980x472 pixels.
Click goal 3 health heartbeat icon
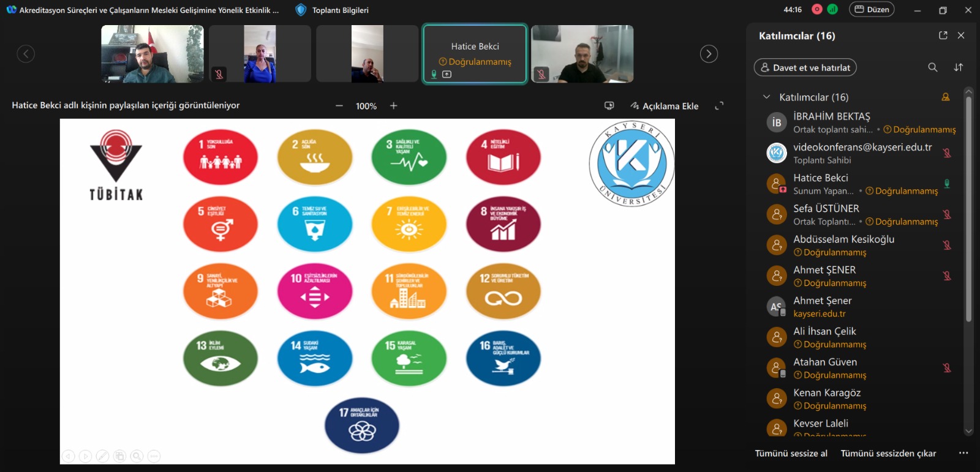[409, 157]
